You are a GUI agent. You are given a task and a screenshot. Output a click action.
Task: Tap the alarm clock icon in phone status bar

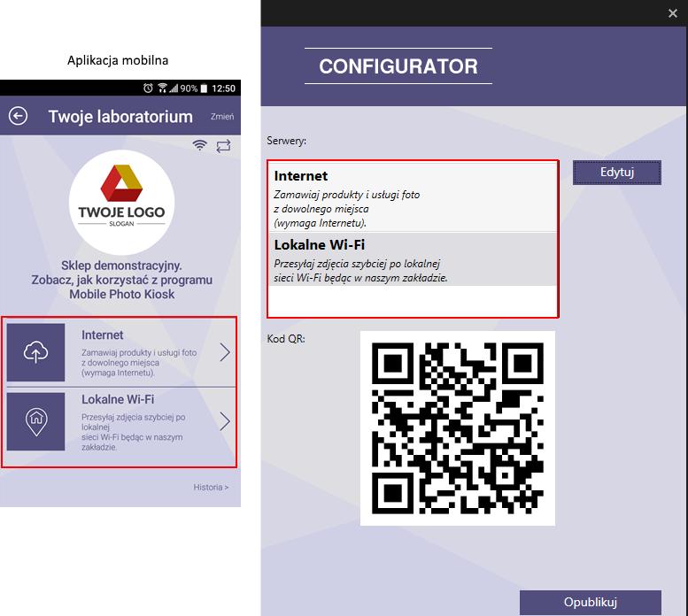coord(148,89)
